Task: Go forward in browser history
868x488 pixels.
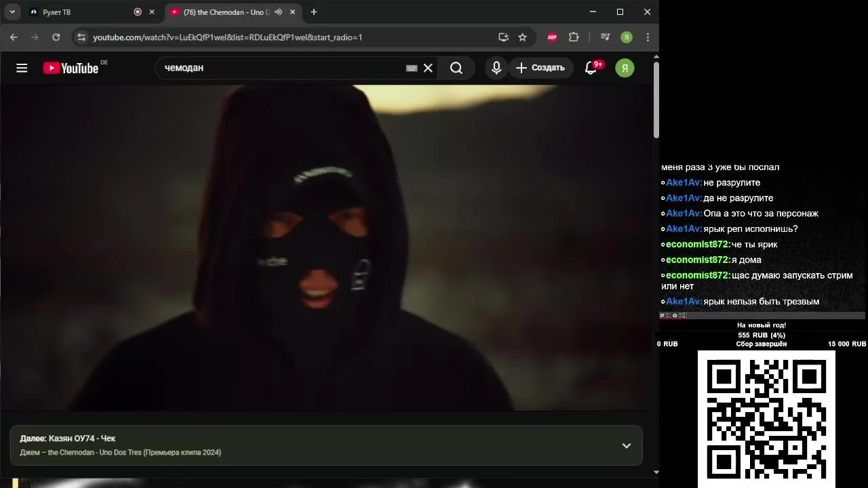Action: [x=35, y=37]
